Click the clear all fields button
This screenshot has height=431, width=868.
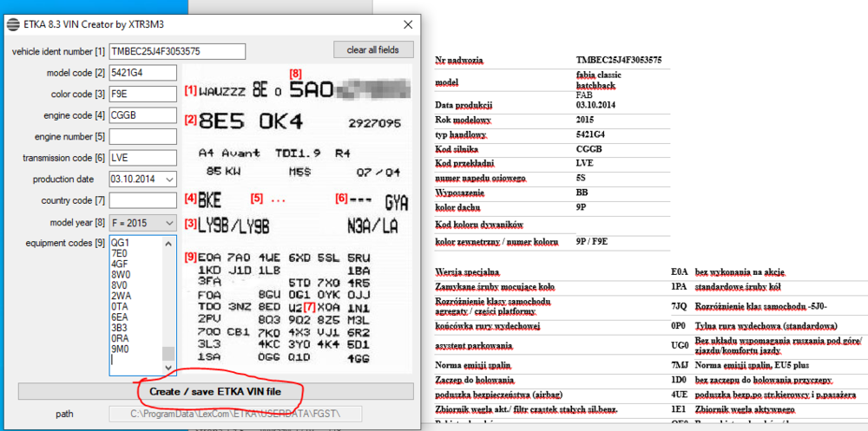373,50
